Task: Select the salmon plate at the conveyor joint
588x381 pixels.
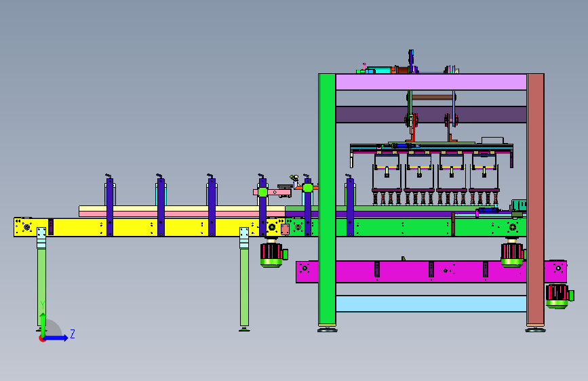Action: pos(286,229)
